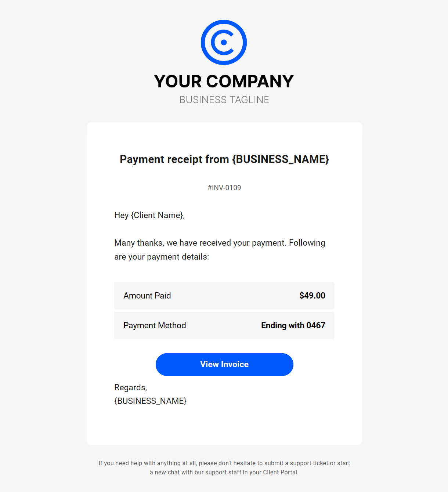Click the {Client Name} placeholder in greeting
Image resolution: width=448 pixels, height=492 pixels.
157,215
